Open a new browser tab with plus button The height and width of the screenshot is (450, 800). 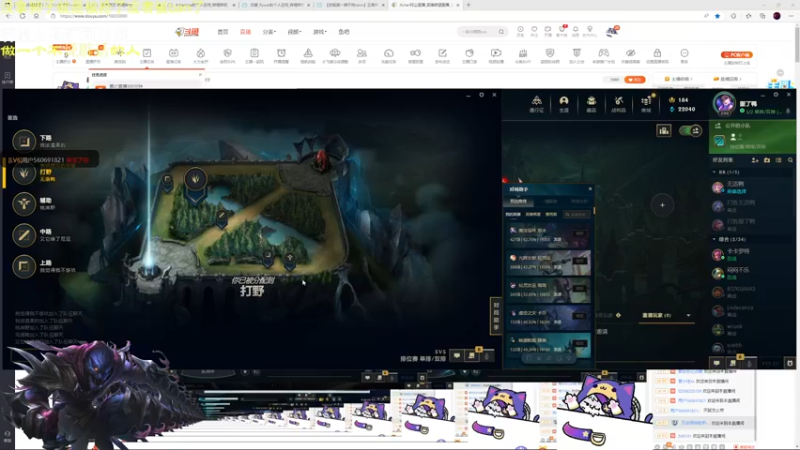[468, 5]
